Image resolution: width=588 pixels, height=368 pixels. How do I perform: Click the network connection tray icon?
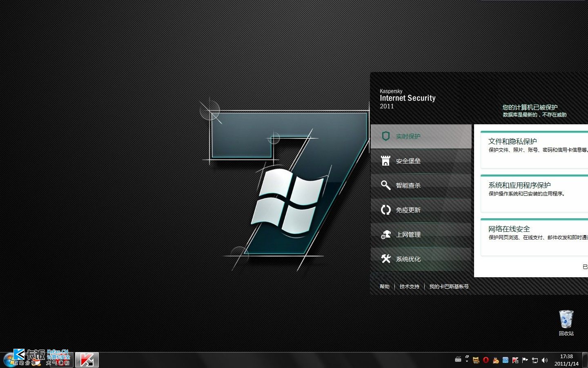coord(535,360)
